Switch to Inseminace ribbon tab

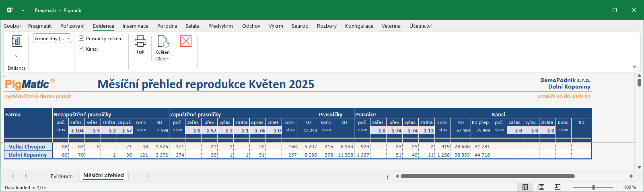coord(136,26)
